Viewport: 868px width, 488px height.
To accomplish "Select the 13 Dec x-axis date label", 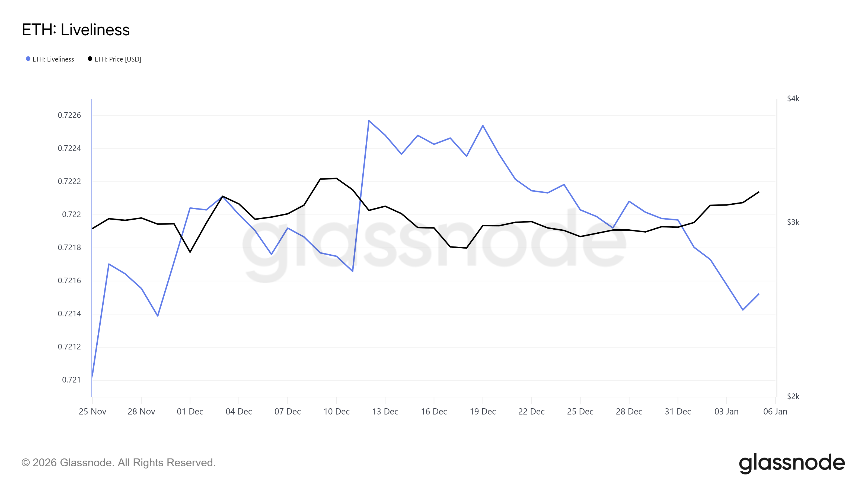I will pyautogui.click(x=385, y=412).
